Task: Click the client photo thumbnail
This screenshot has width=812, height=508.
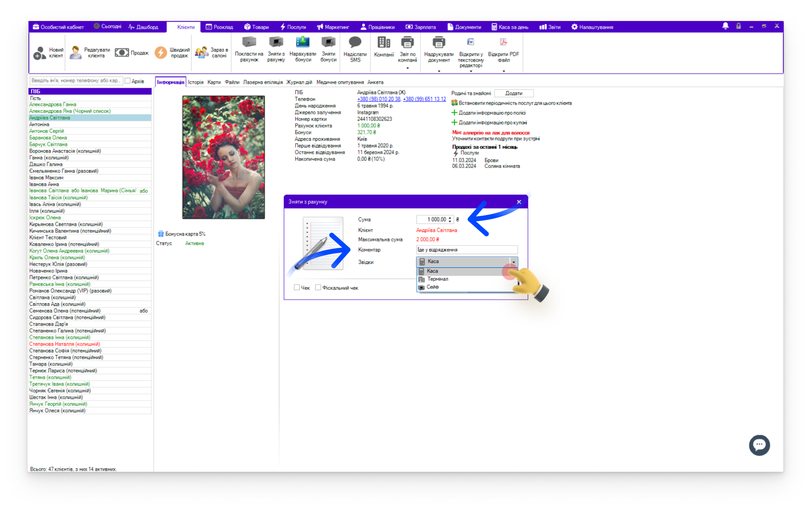Action: click(224, 157)
